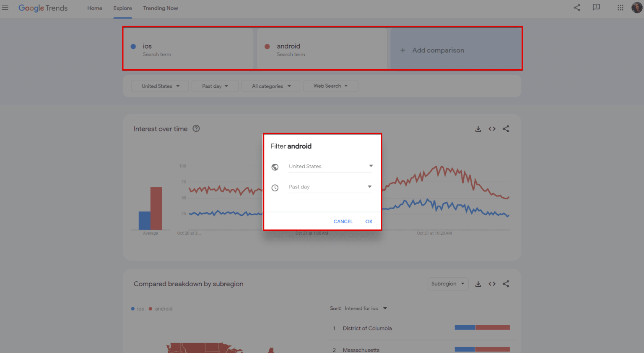Open the hamburger navigation menu
The image size is (644, 353).
5,8
